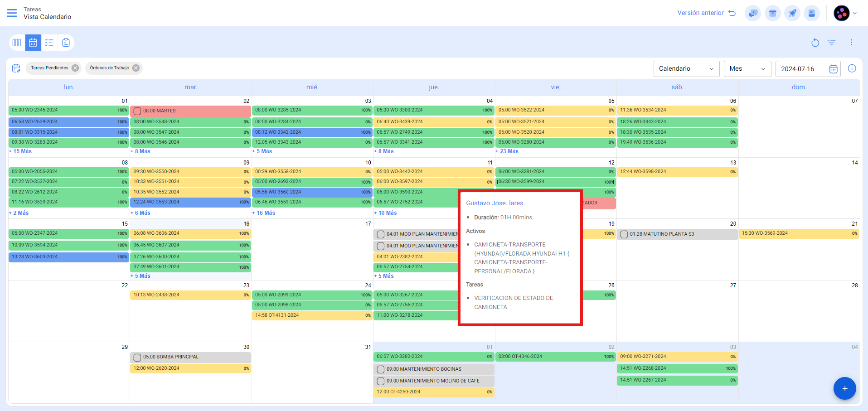Check the 05:00 BOMBA PRINCIPAL checkbox
868x411 pixels.
137,358
